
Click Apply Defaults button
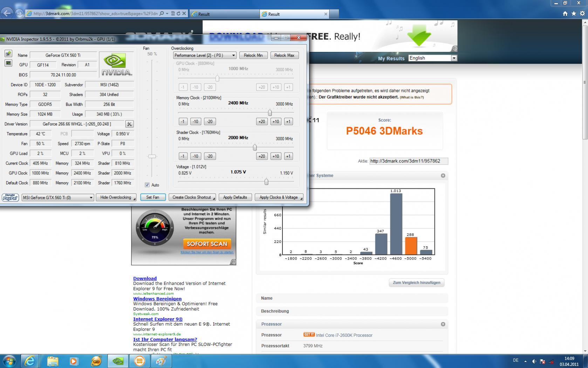coord(235,198)
